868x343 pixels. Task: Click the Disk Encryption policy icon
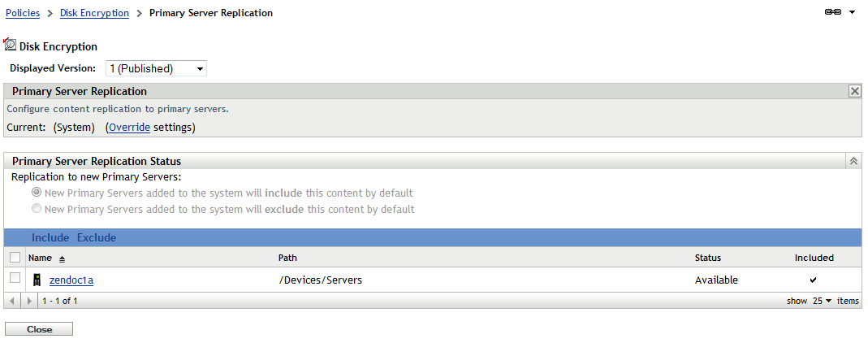[x=11, y=46]
